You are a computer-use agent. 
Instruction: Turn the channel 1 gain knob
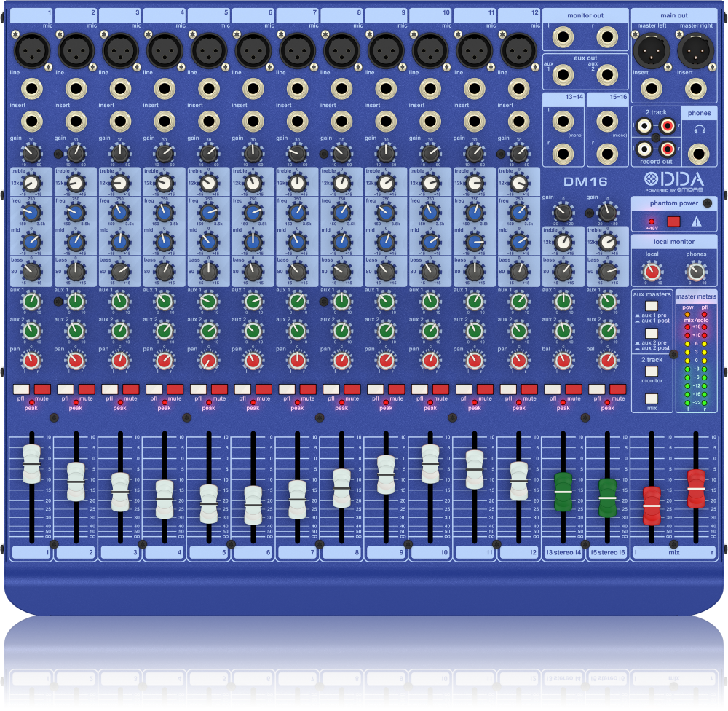coord(31,154)
